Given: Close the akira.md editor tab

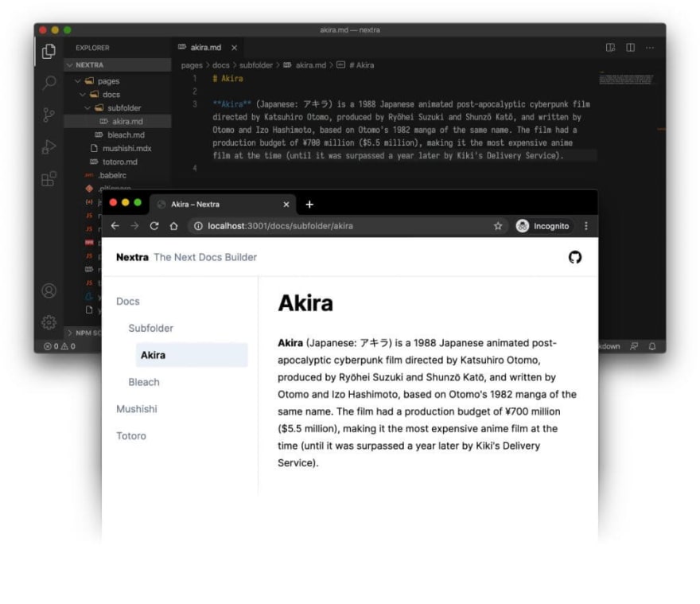Looking at the screenshot, I should tap(234, 48).
